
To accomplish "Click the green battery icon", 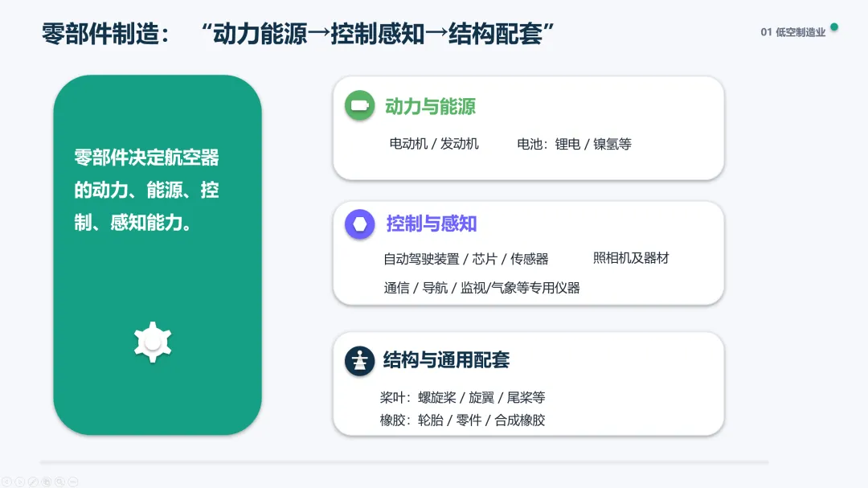I will pyautogui.click(x=360, y=105).
